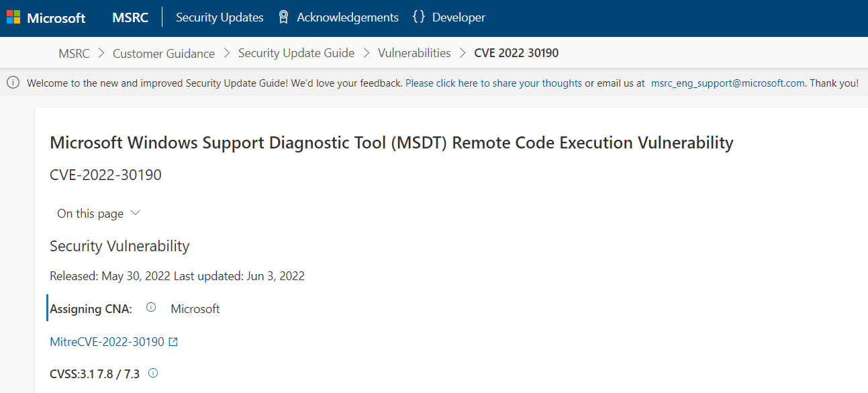Navigate to MSRC breadcrumb
Viewport: 868px width, 393px height.
click(x=74, y=53)
